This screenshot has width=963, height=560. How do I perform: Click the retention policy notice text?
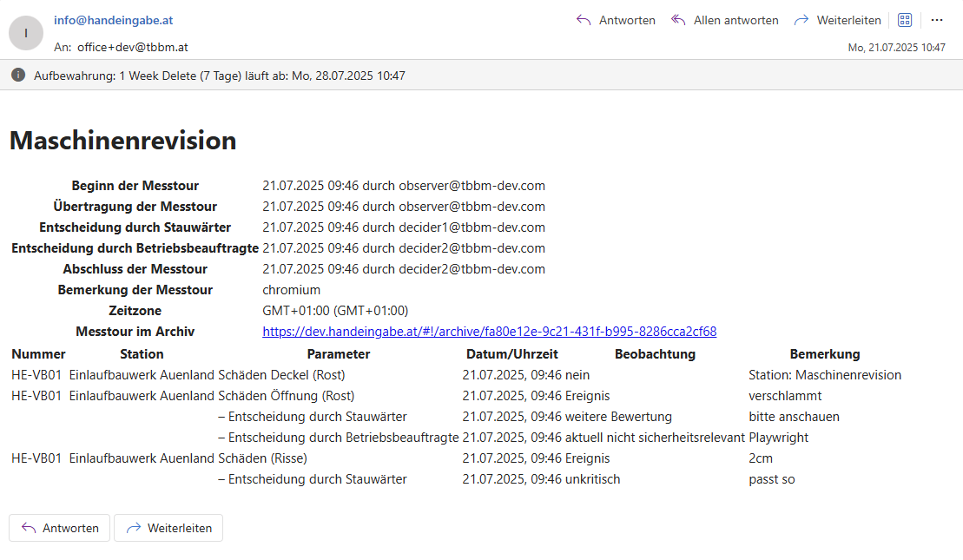[219, 76]
